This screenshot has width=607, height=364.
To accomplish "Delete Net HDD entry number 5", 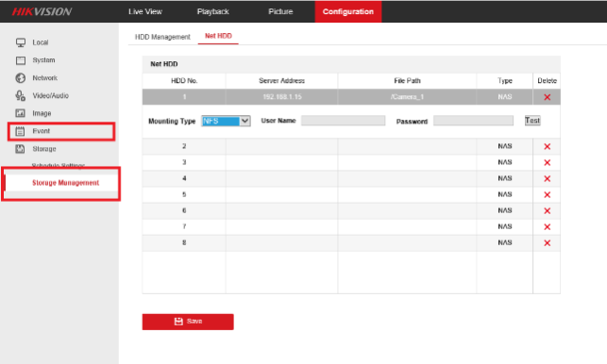I will point(547,194).
